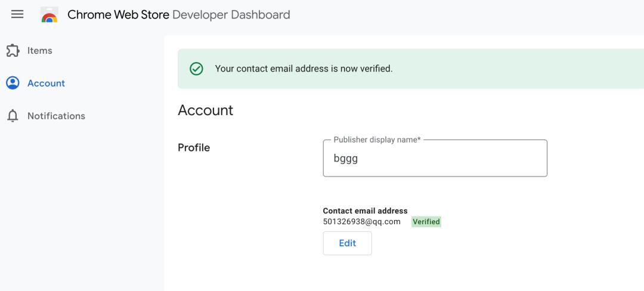The width and height of the screenshot is (644, 291).
Task: Click the "Contact email address" label
Action: click(x=365, y=210)
